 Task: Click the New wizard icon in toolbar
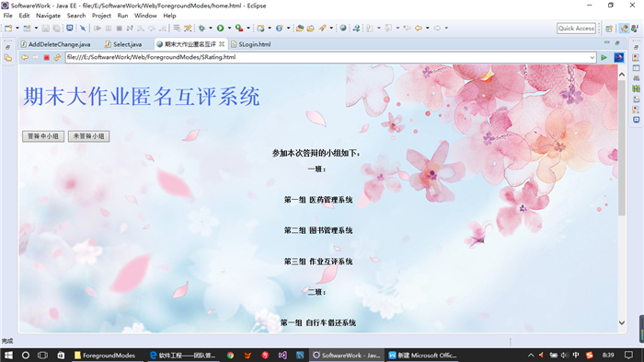click(8, 28)
